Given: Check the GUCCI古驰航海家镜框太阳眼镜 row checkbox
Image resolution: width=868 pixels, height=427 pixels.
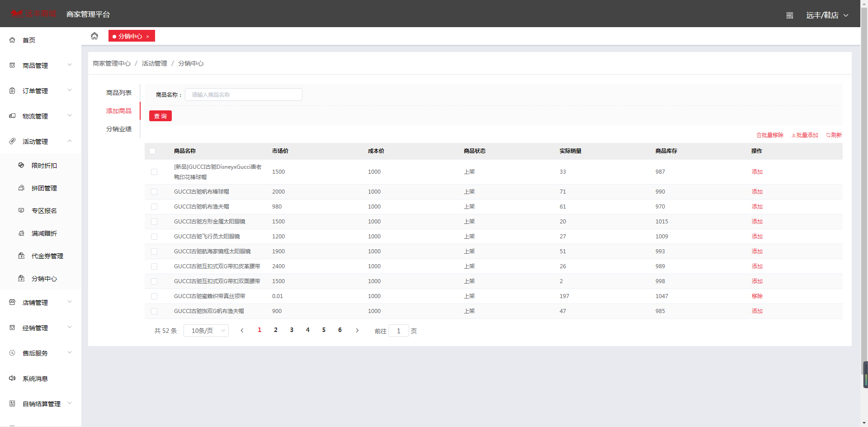Looking at the screenshot, I should [154, 251].
